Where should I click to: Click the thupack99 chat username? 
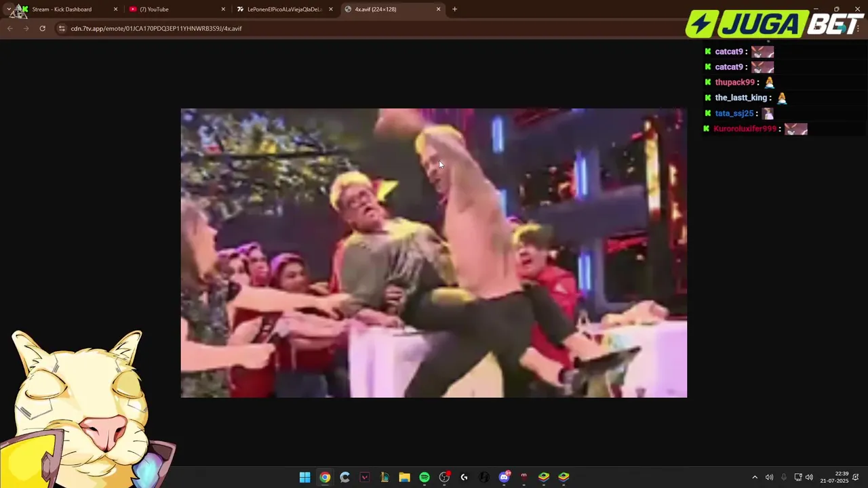click(734, 83)
